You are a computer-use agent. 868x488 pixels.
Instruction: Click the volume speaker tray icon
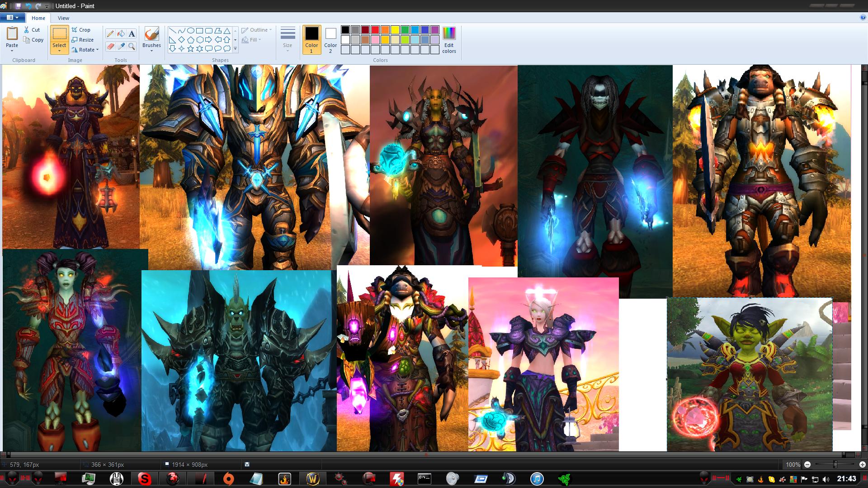pos(826,479)
